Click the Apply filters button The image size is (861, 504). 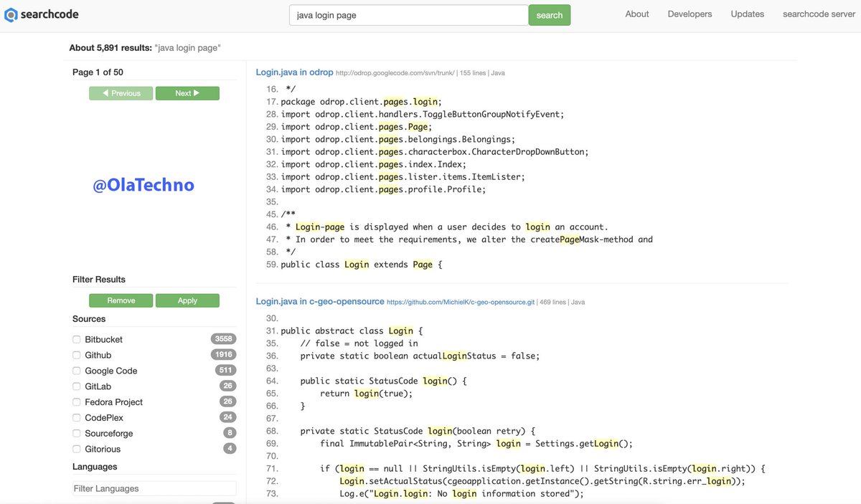[x=187, y=300]
